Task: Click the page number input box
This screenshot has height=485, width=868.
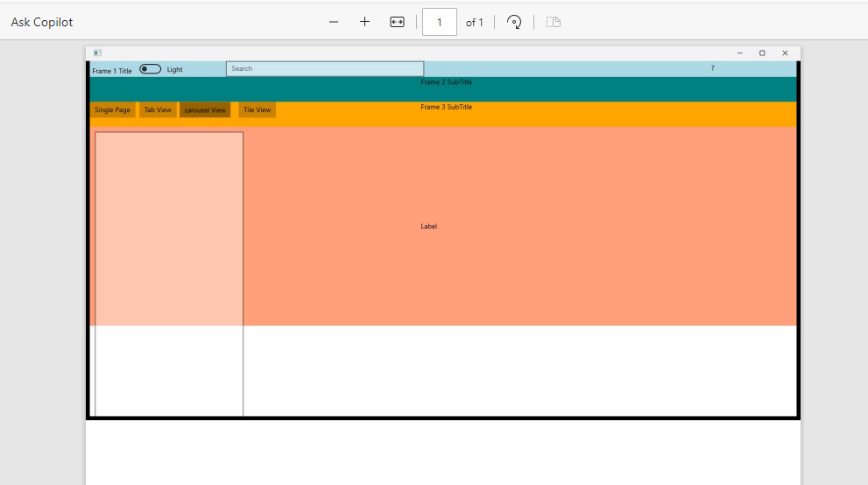Action: coord(440,22)
